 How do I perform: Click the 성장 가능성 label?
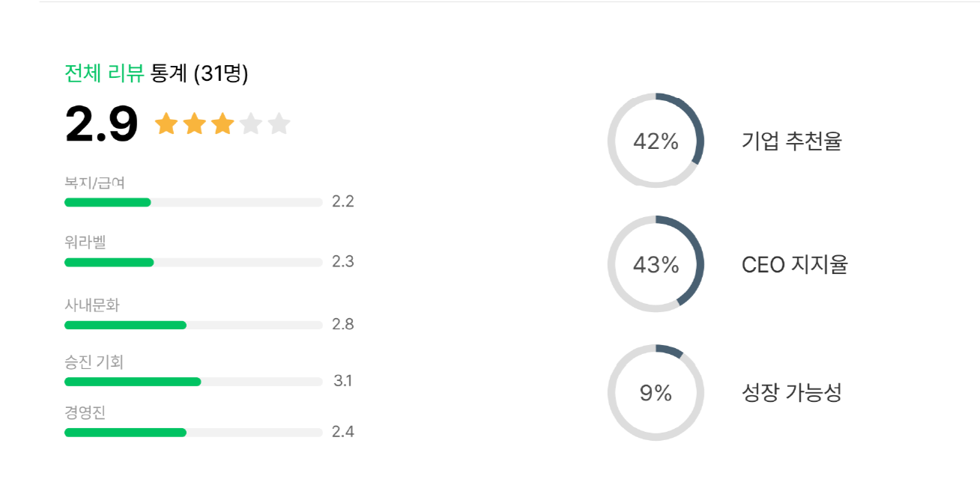pos(791,392)
